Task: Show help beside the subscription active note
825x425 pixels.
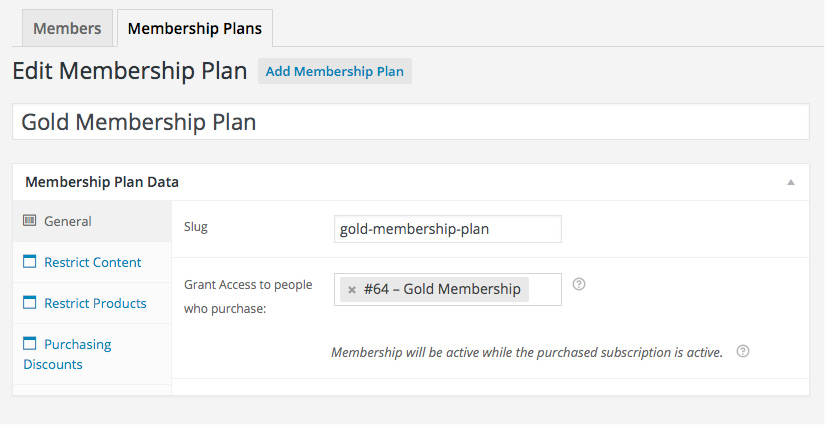Action: 742,351
